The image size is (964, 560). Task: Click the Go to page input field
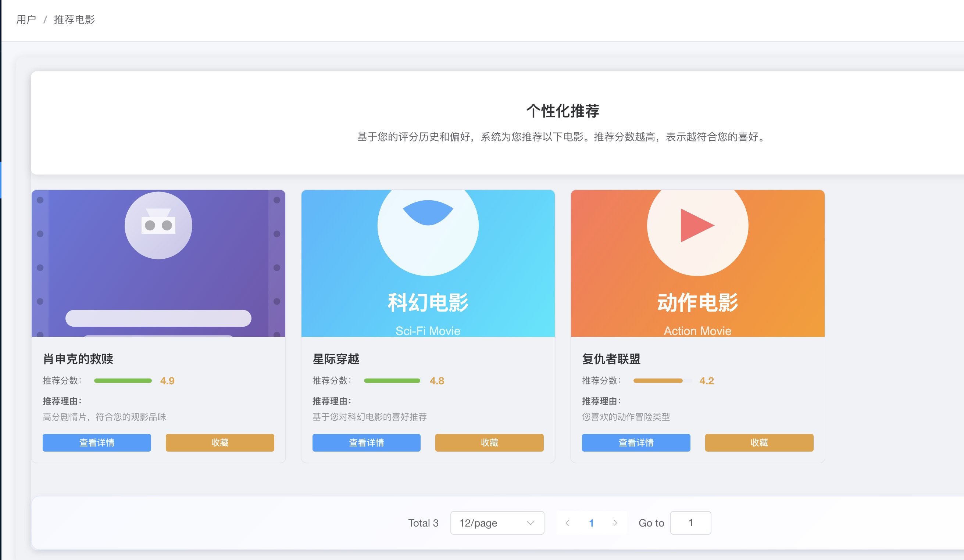tap(690, 523)
